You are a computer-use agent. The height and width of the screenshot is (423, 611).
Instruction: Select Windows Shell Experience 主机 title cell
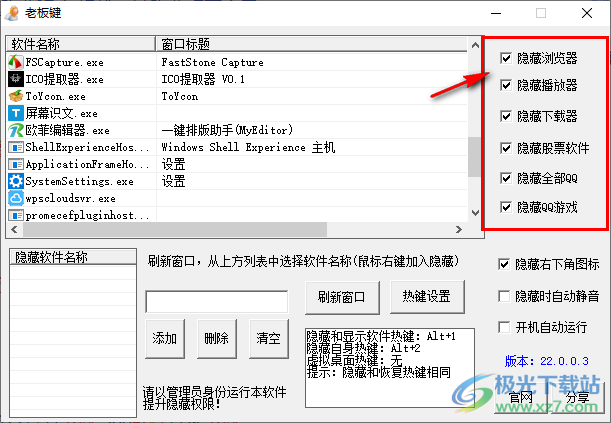(248, 147)
